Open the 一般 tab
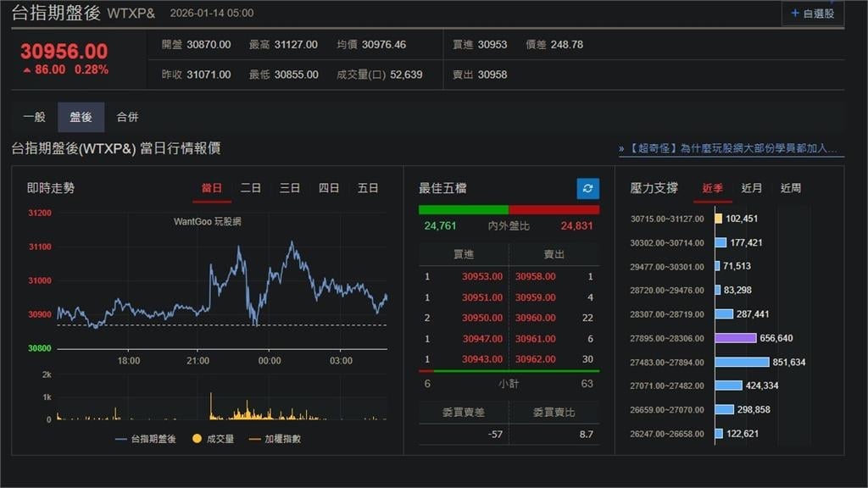 (35, 117)
